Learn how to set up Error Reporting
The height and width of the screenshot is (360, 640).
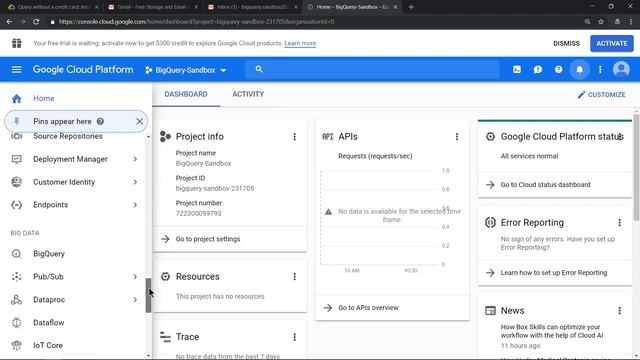click(555, 273)
